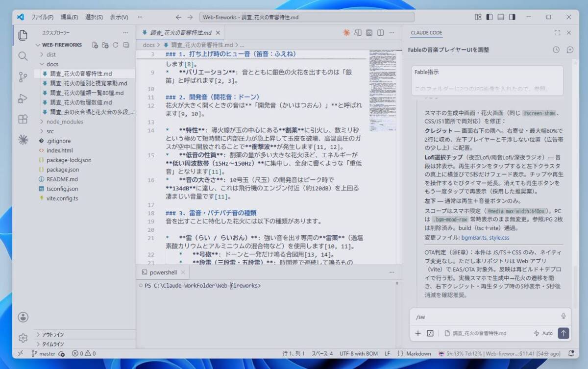Open the 選択(S) menu

94,17
